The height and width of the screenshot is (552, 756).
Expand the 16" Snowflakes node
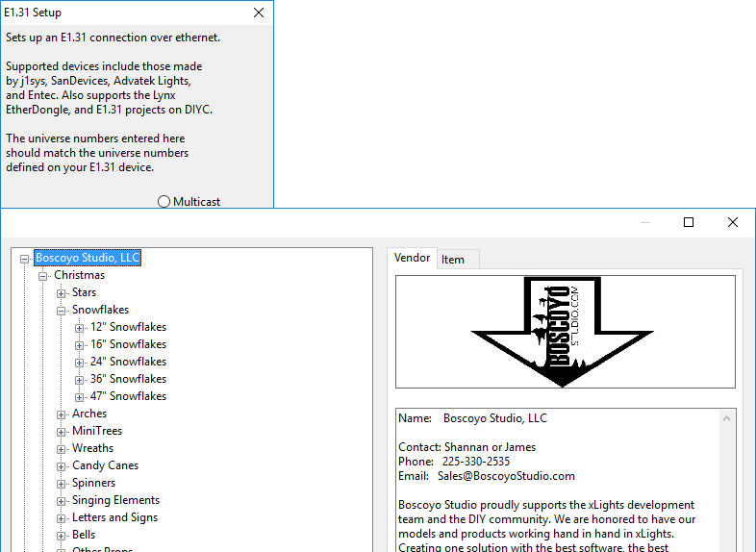click(79, 345)
